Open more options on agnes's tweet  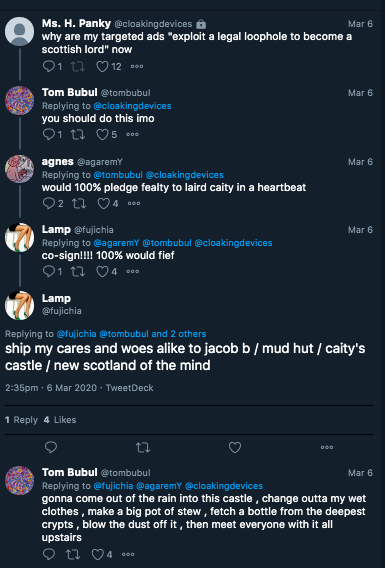(134, 203)
